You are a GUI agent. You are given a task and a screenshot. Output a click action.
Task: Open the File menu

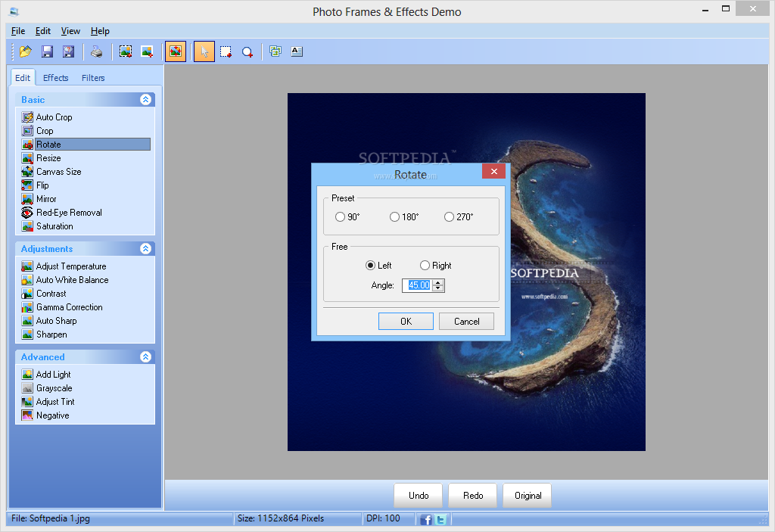pos(18,31)
